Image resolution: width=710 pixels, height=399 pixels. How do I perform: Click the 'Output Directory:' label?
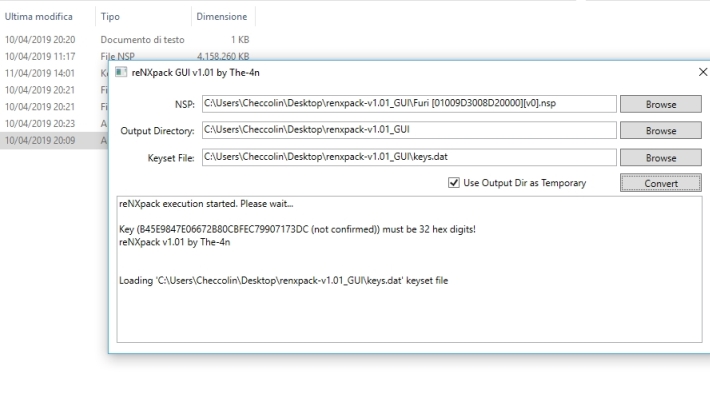click(157, 131)
